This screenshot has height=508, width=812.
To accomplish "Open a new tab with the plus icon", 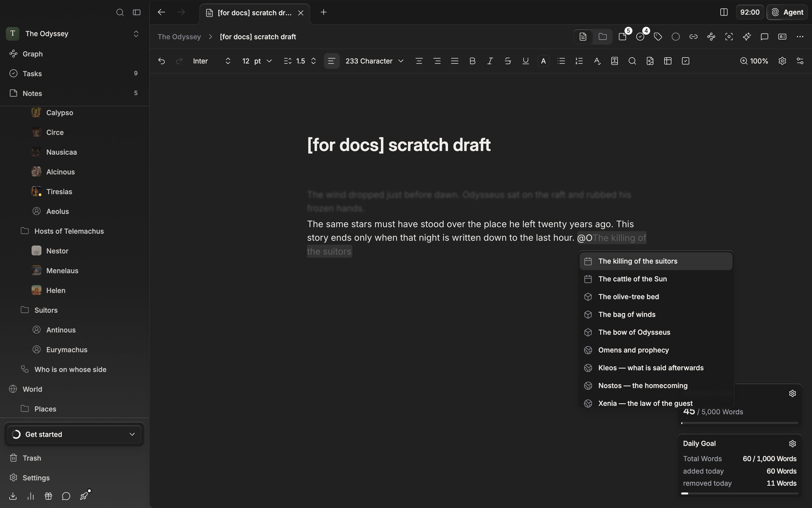I will coord(323,12).
